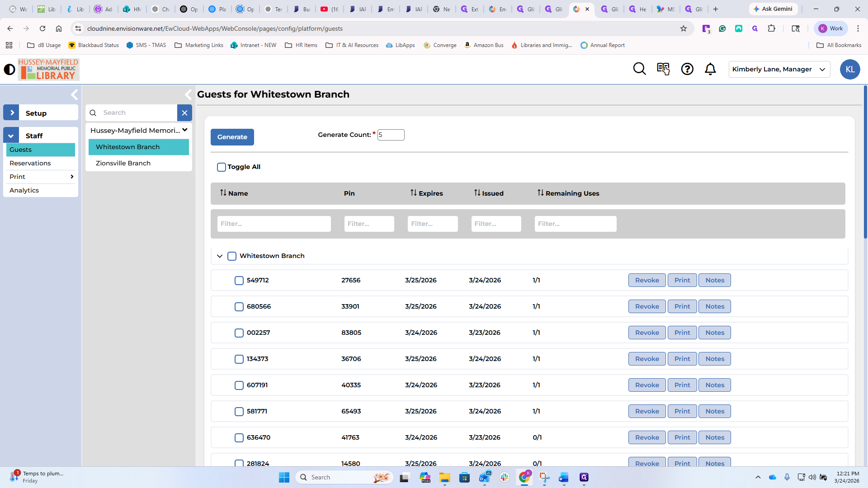Viewport: 868px width, 488px height.
Task: Click the Generate Count input field
Action: [391, 135]
